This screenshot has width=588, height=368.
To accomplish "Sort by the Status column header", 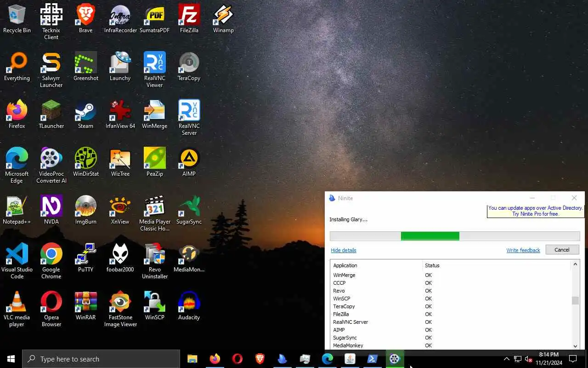I will pyautogui.click(x=496, y=265).
